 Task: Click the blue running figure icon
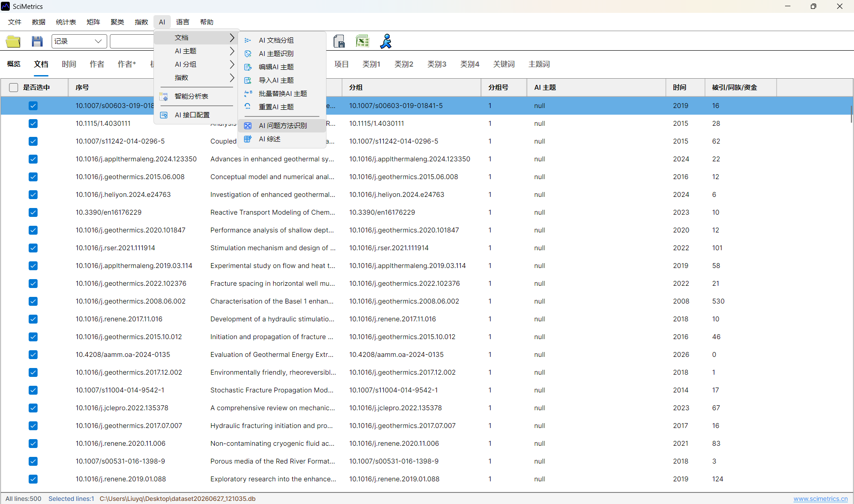(386, 41)
